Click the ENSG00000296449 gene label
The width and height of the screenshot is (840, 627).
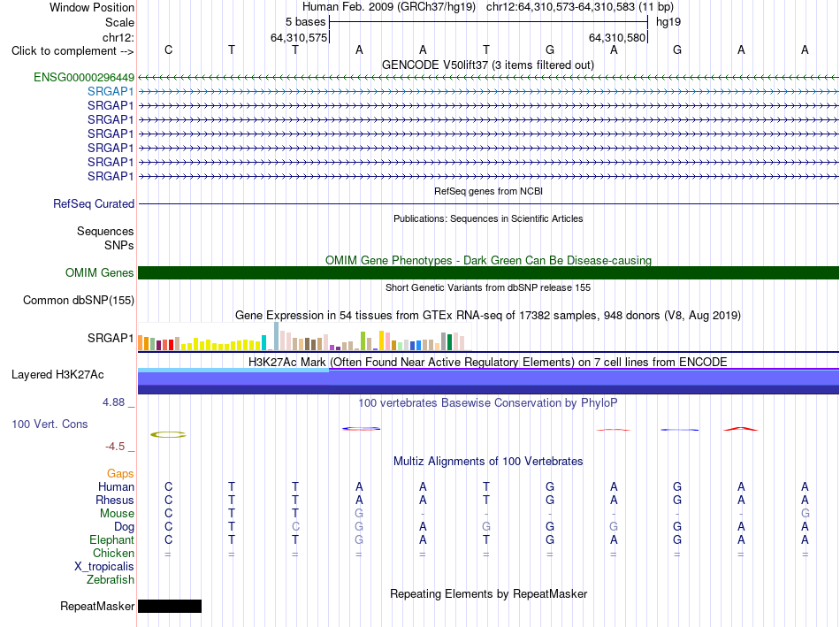(84, 77)
